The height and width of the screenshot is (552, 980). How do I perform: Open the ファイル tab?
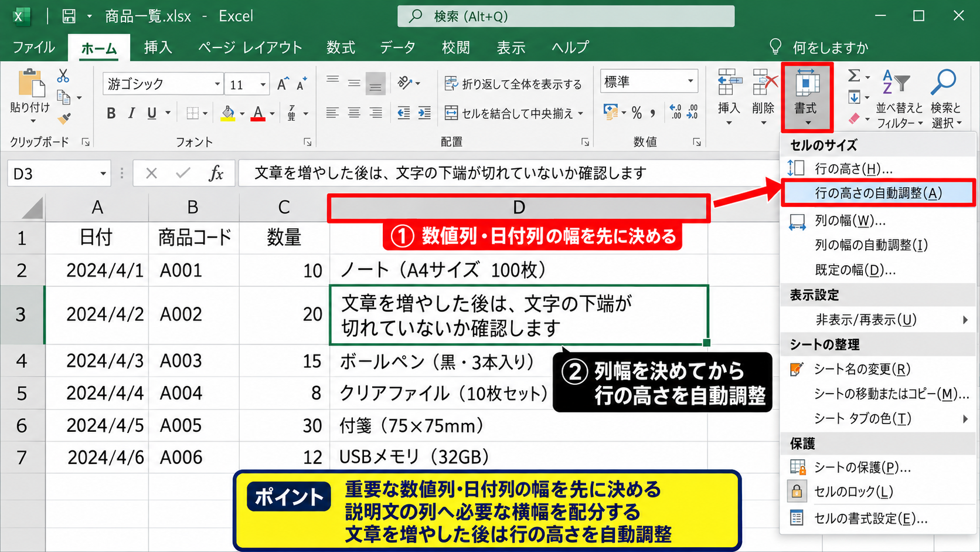coord(33,48)
